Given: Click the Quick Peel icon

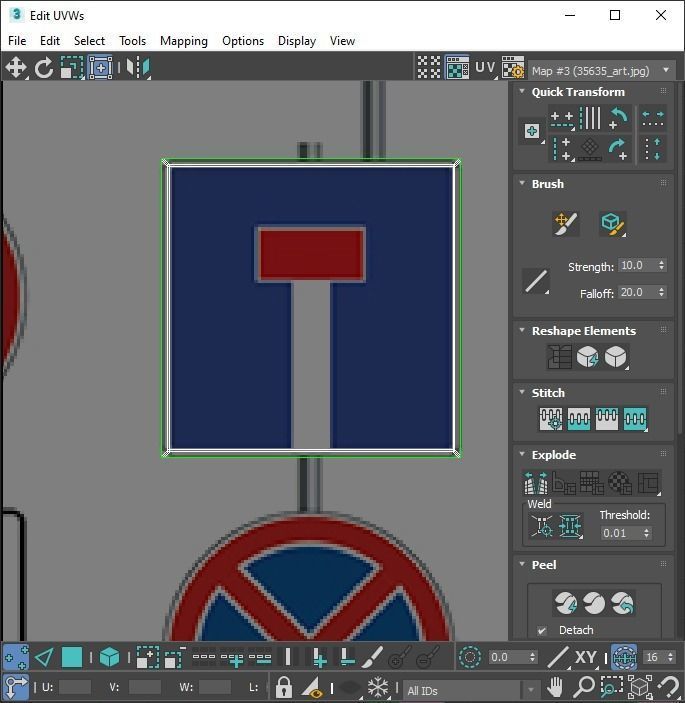Looking at the screenshot, I should pos(566,603).
